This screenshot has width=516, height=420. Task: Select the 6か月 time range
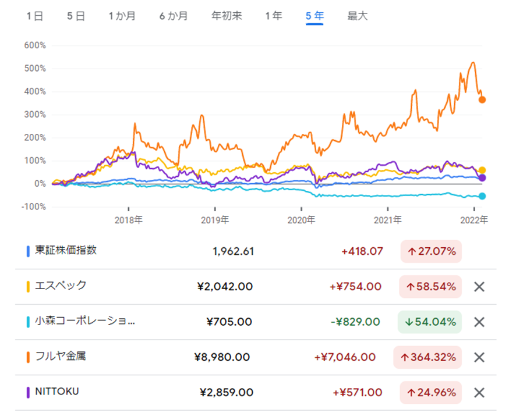pyautogui.click(x=174, y=16)
